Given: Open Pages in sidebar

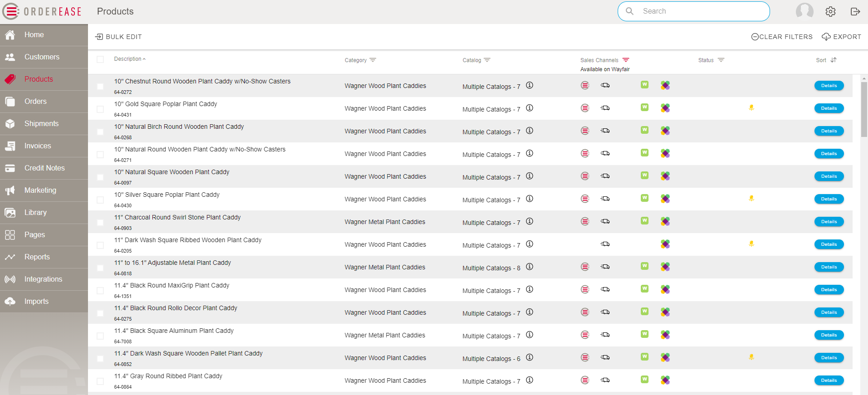Looking at the screenshot, I should coord(44,235).
